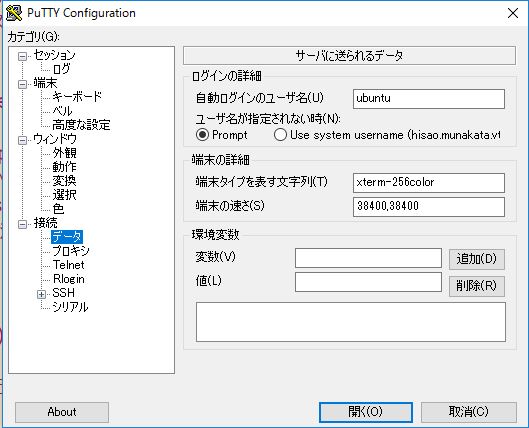Image resolution: width=529 pixels, height=428 pixels.
Task: Select the highlighted データ tree item
Action: (x=67, y=237)
